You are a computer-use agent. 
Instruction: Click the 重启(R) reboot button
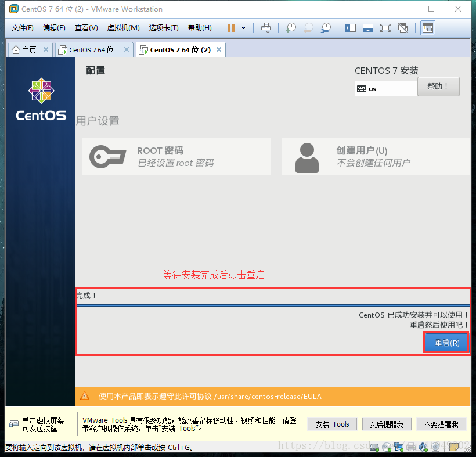446,343
